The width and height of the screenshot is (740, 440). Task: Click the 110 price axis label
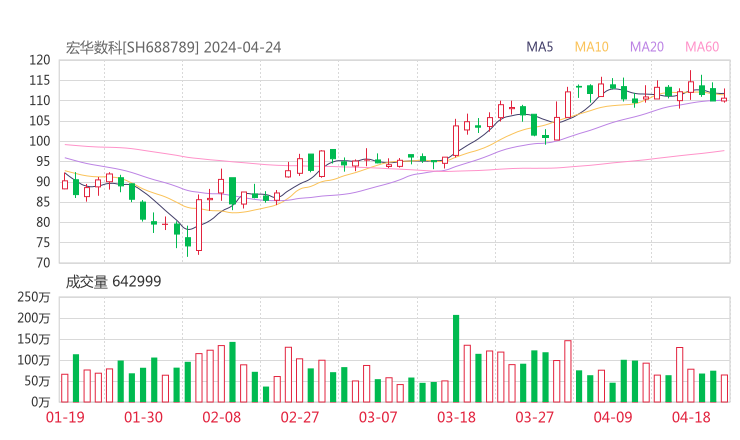[x=40, y=101]
